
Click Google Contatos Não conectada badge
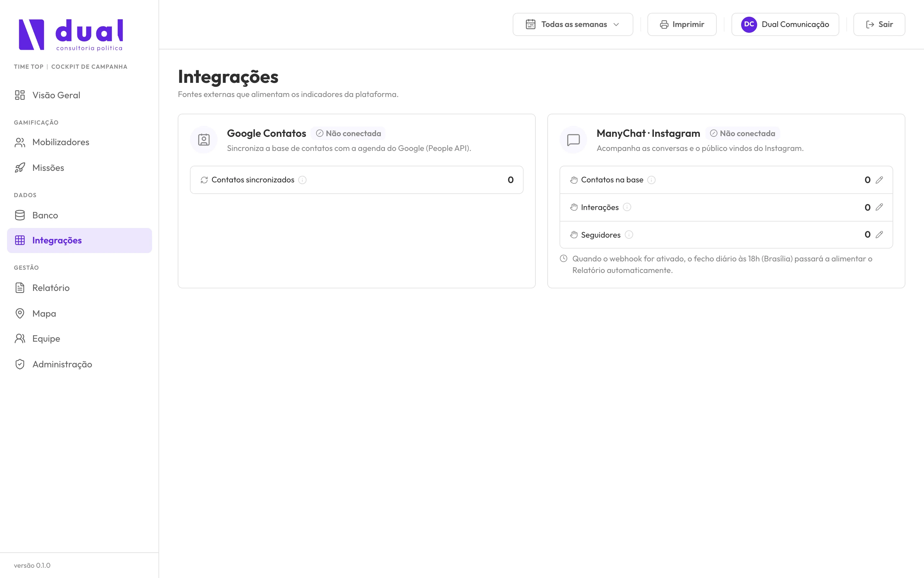tap(348, 133)
